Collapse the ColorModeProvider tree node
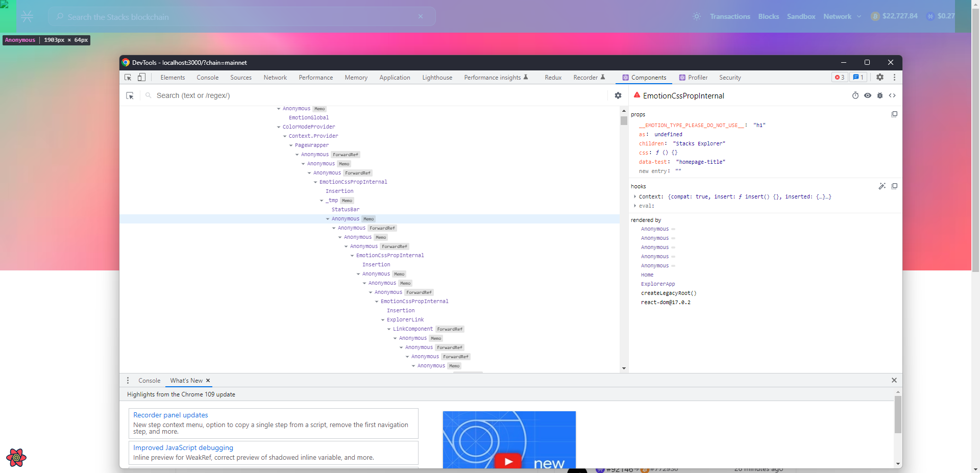The height and width of the screenshot is (473, 980). pos(279,127)
